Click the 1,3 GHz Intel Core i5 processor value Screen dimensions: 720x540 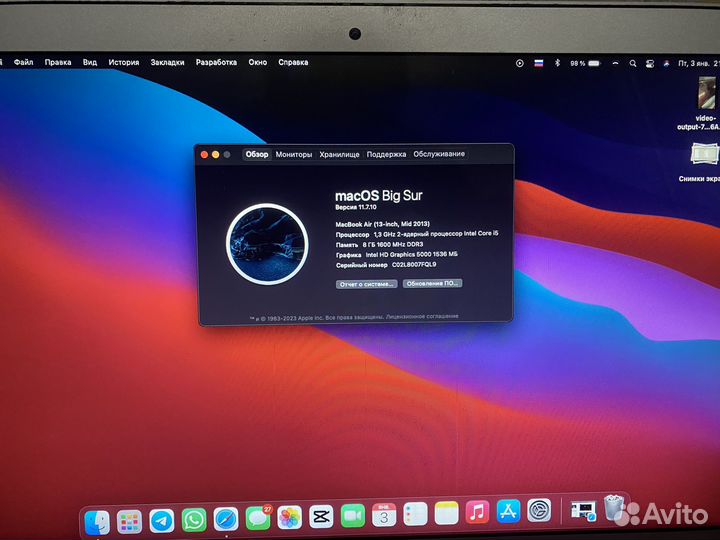436,234
